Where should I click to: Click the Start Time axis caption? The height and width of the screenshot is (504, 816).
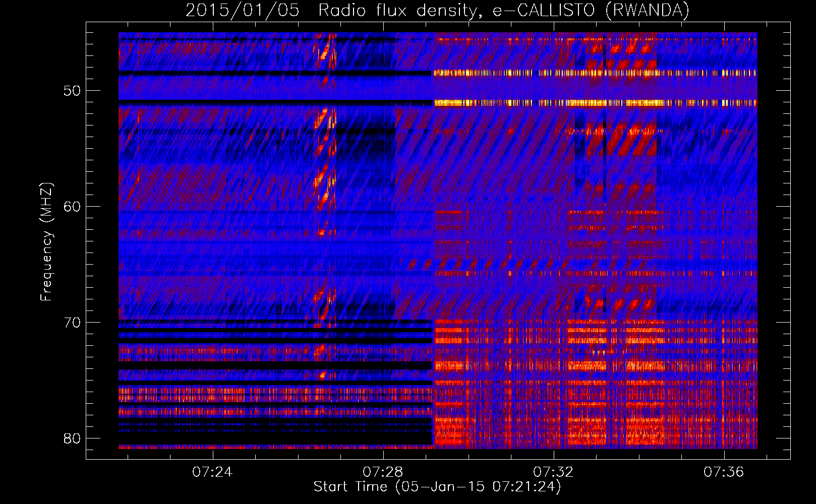click(437, 487)
